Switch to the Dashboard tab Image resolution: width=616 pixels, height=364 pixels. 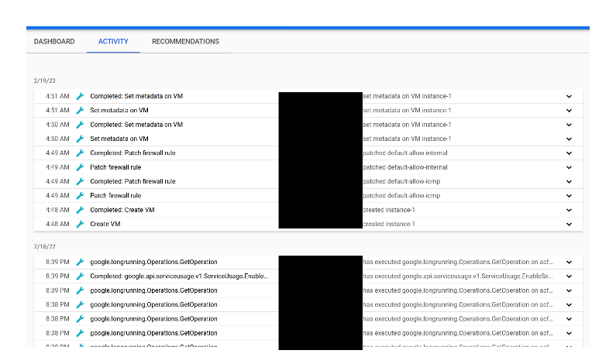(54, 42)
